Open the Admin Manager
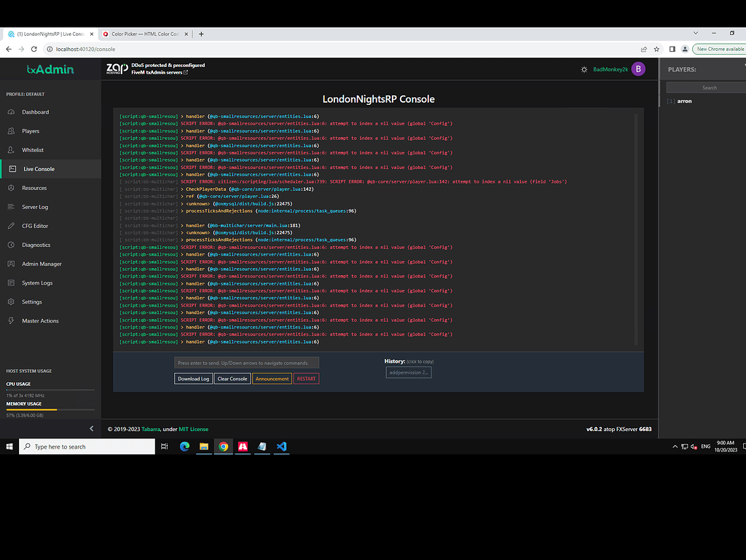Viewport: 746px width, 560px height. [x=40, y=264]
